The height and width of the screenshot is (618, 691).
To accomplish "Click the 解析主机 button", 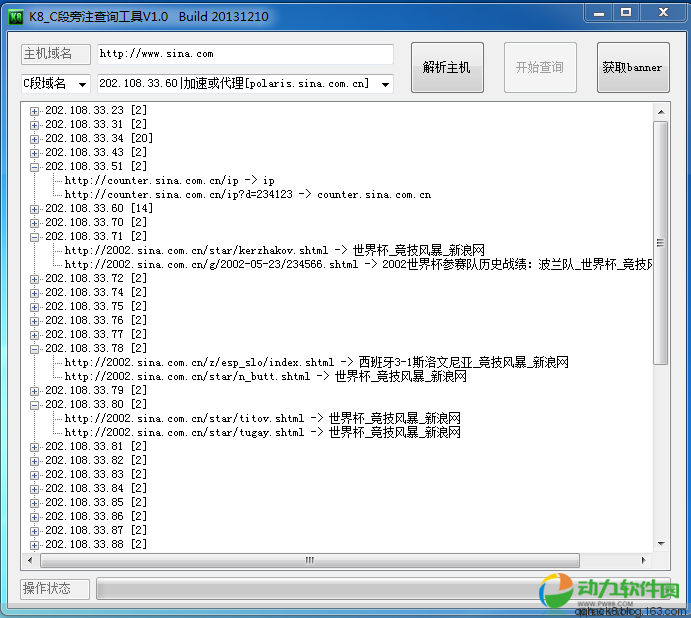I will click(x=446, y=68).
